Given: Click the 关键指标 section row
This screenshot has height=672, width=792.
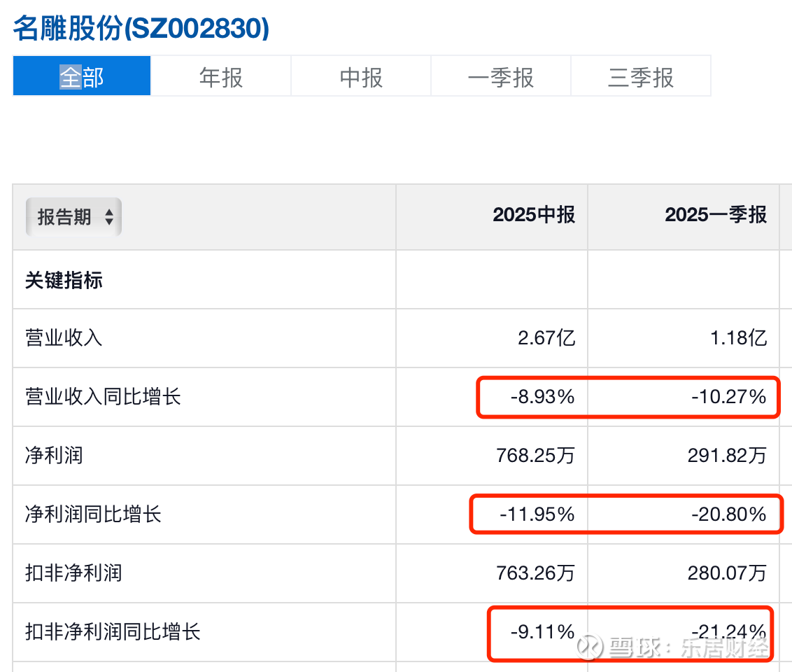Looking at the screenshot, I should coord(64,281).
